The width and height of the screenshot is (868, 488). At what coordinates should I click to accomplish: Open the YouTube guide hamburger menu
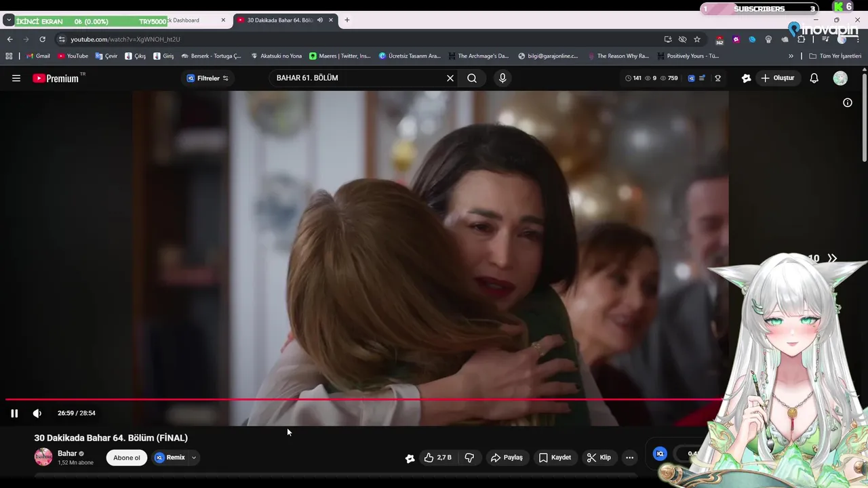[x=16, y=78]
